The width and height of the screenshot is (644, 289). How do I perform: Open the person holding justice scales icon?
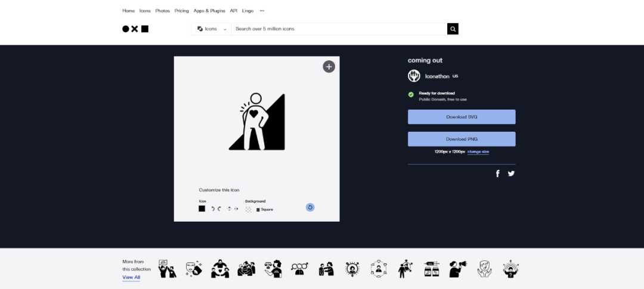pyautogui.click(x=273, y=269)
